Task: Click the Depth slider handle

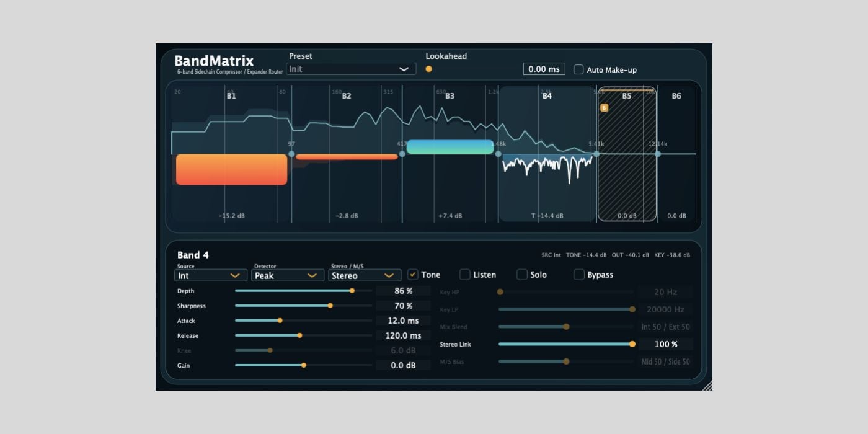Action: (352, 291)
